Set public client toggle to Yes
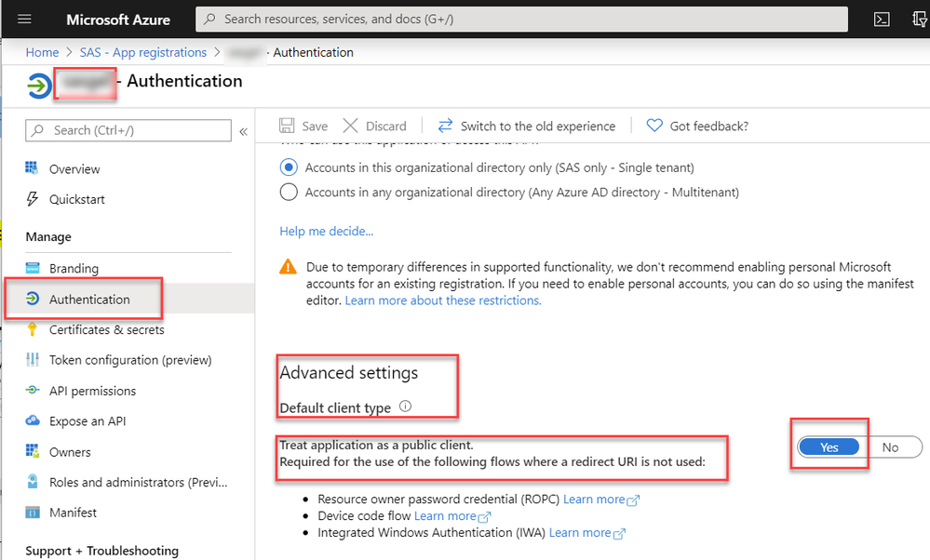The height and width of the screenshot is (560, 930). coord(829,447)
